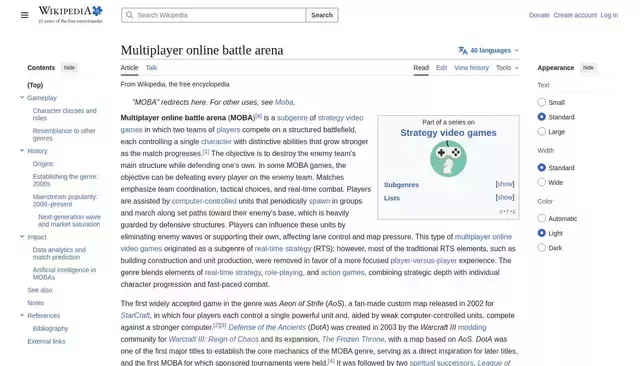Image resolution: width=640 pixels, height=366 pixels.
Task: Open the spawn link
Action: [319, 201]
